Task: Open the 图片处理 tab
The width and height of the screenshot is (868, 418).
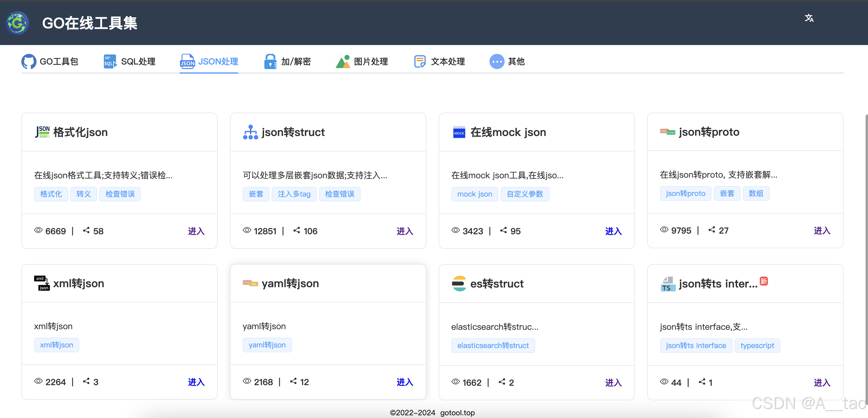Action: [362, 61]
